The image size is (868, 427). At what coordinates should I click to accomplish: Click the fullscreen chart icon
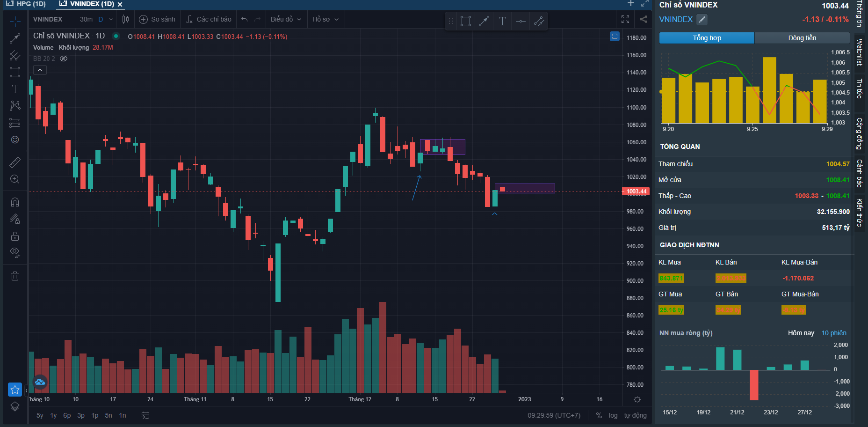click(x=625, y=19)
